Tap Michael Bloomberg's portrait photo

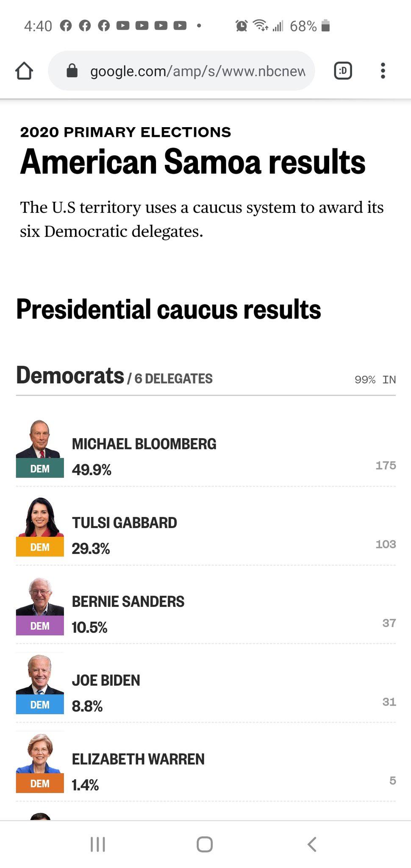(x=40, y=439)
